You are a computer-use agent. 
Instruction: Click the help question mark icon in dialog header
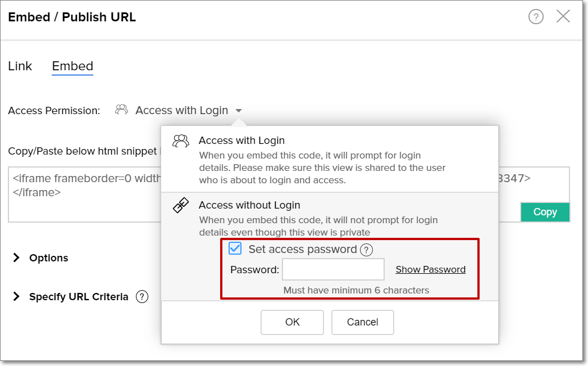click(x=536, y=17)
